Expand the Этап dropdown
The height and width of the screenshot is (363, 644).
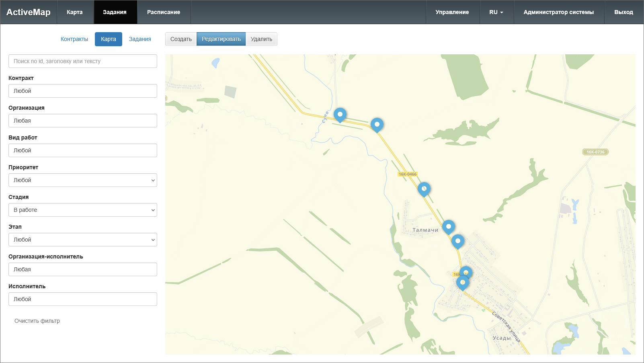click(82, 240)
